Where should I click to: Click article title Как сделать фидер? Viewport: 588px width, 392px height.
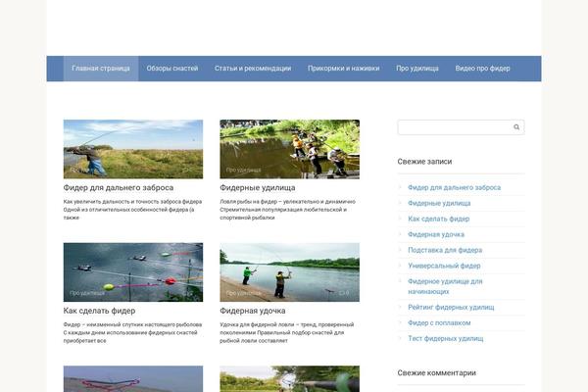click(99, 311)
